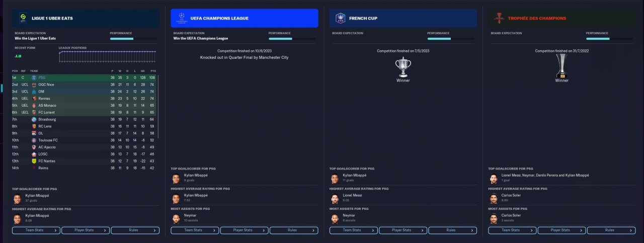Click Kylian Mbappé name under 9 goals

196,175
